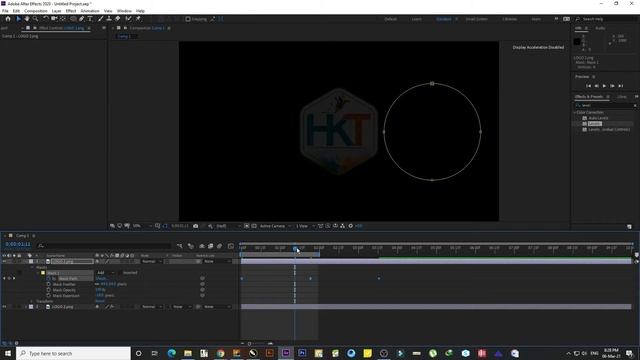Toggle the Mask 1 Inverted checkbox
Image resolution: width=640 pixels, height=360 pixels.
coord(120,273)
